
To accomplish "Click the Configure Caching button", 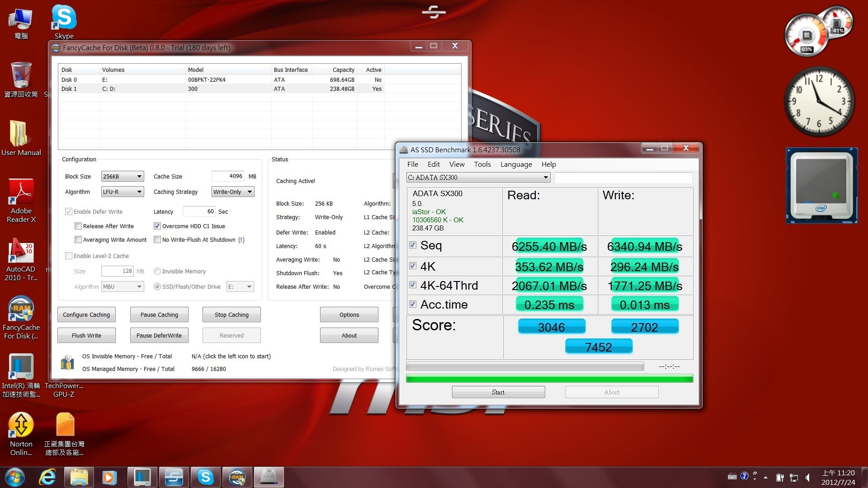I will [x=86, y=314].
